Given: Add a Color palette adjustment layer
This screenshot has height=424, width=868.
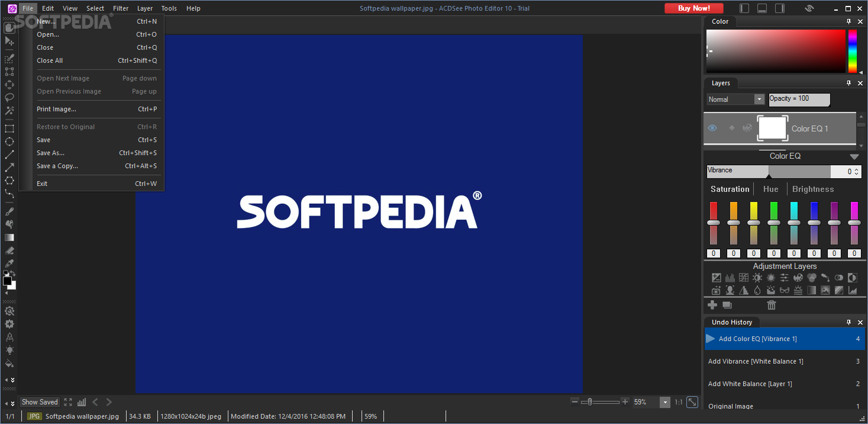Looking at the screenshot, I should [798, 278].
